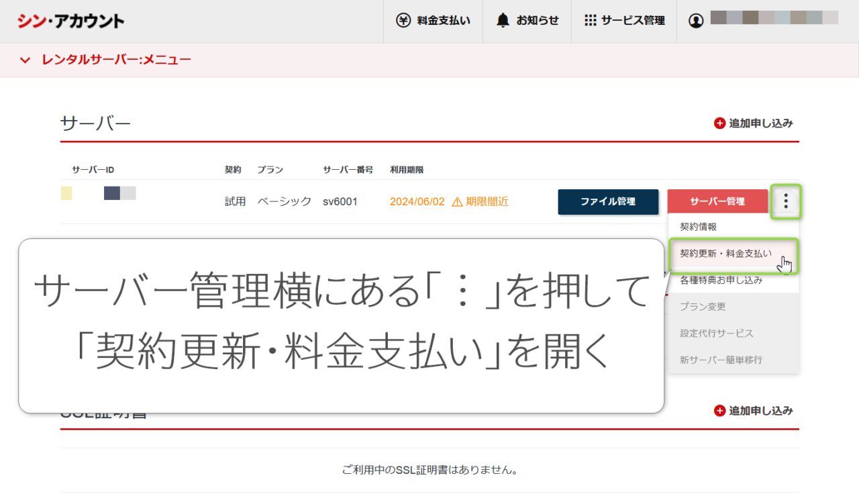859x504 pixels.
Task: Click the ベーシック plan text
Action: 284,201
